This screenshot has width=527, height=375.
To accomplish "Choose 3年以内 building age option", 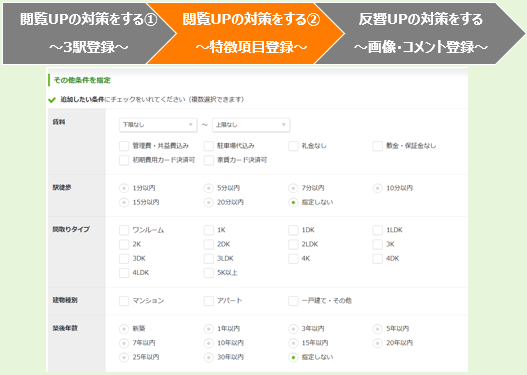I will click(293, 329).
